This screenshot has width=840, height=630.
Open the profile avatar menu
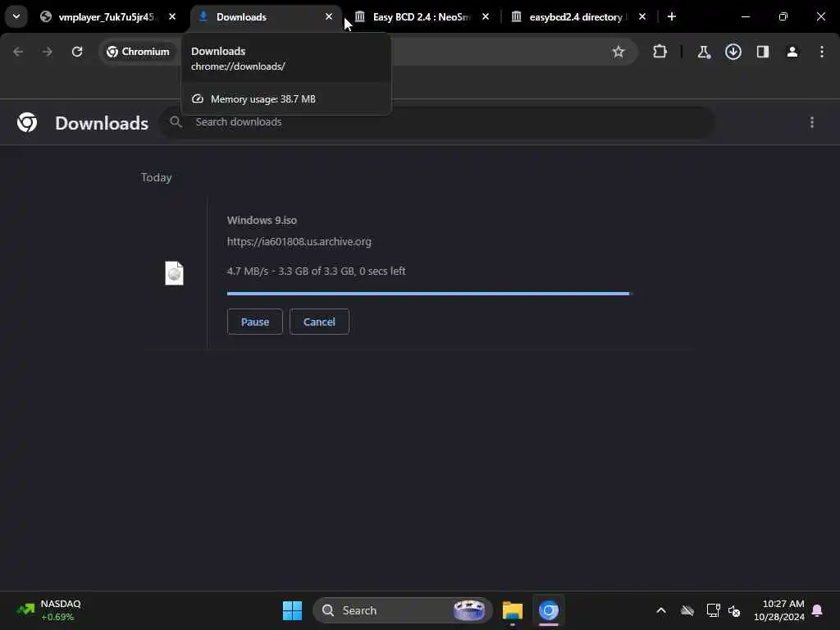(x=792, y=52)
